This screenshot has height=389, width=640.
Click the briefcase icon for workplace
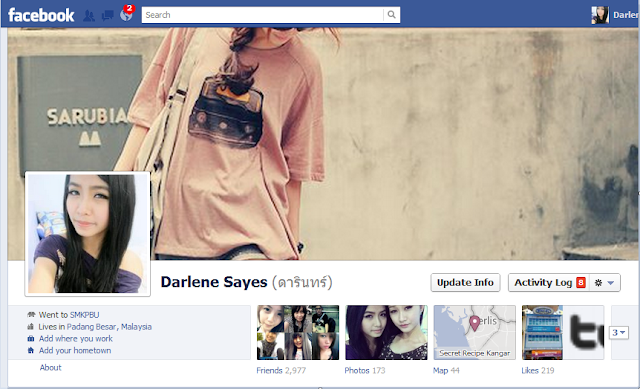coord(31,338)
